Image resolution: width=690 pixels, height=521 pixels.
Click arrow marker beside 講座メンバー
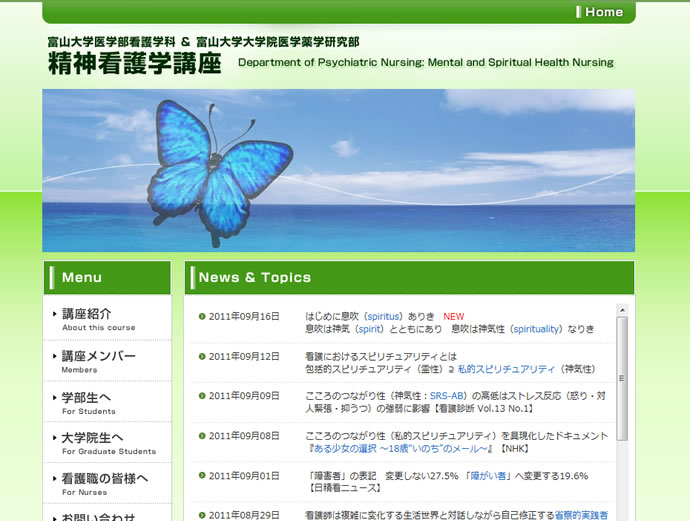[x=55, y=356]
